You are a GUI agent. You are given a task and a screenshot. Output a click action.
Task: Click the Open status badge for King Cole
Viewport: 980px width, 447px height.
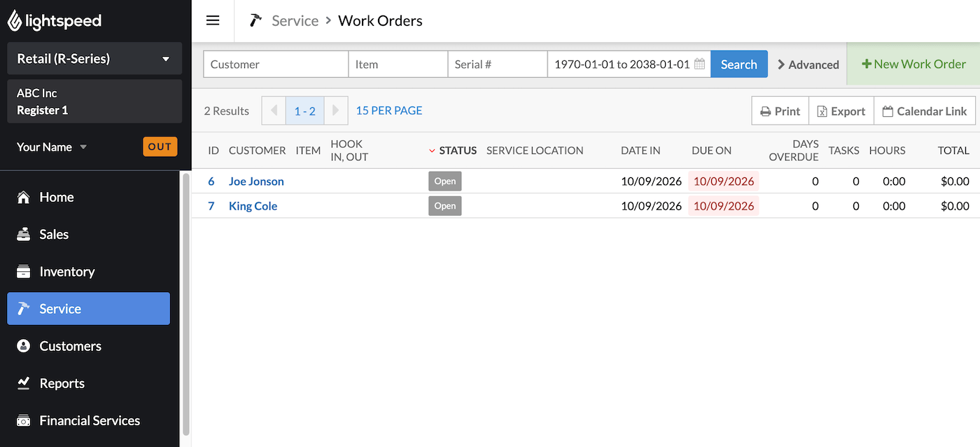(445, 206)
